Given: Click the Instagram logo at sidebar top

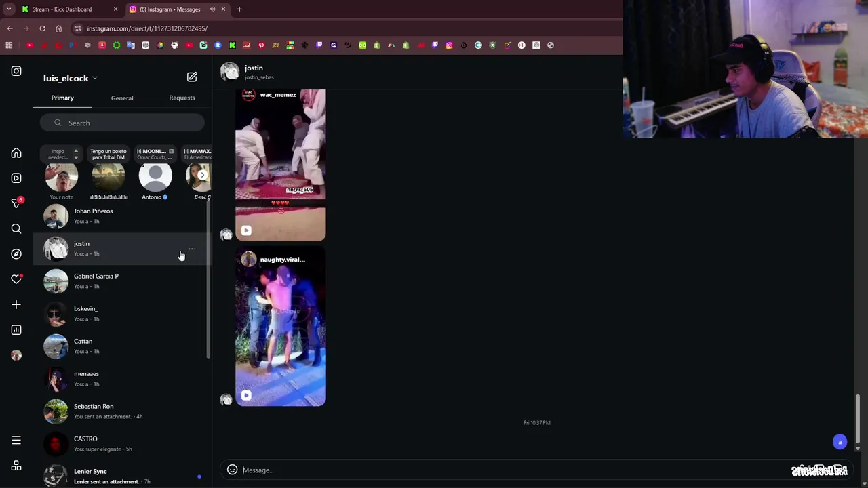Looking at the screenshot, I should point(16,71).
